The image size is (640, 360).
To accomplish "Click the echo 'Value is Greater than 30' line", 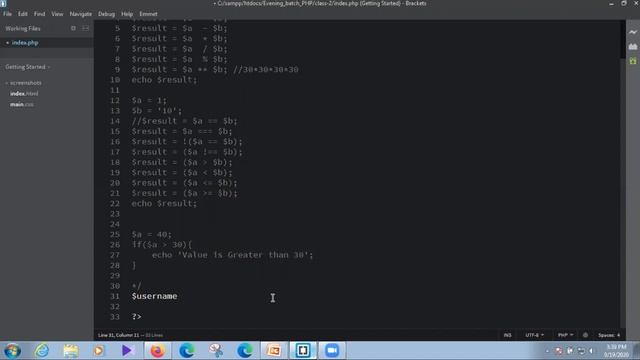I will [x=233, y=255].
